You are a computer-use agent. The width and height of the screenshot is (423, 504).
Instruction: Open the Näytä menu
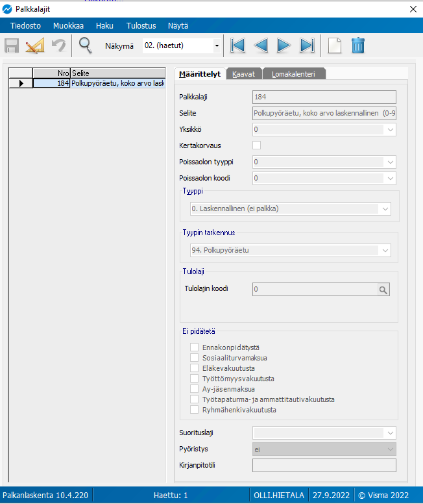click(x=178, y=26)
